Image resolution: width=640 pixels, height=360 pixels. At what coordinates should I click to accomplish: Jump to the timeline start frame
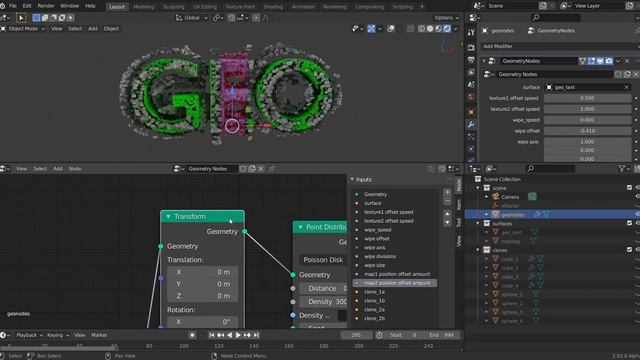[x=211, y=335]
